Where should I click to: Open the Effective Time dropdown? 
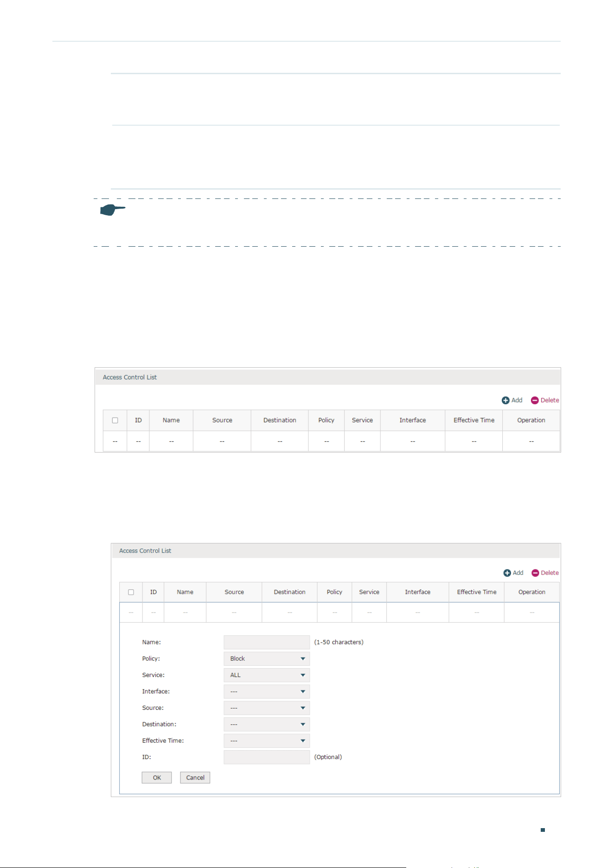[267, 741]
